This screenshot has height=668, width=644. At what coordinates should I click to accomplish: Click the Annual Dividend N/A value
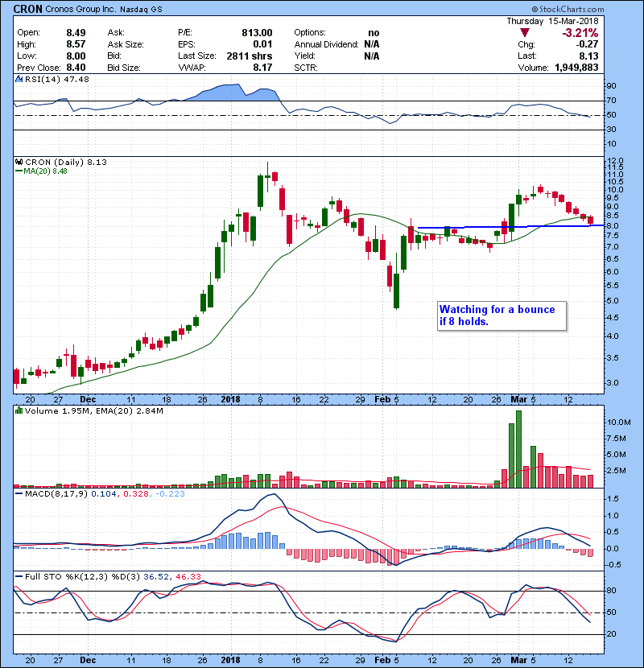pos(372,44)
